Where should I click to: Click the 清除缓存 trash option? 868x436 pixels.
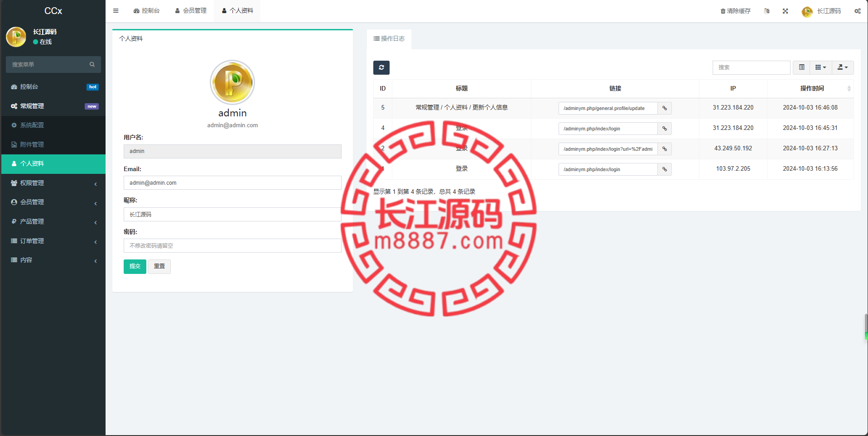coord(735,11)
